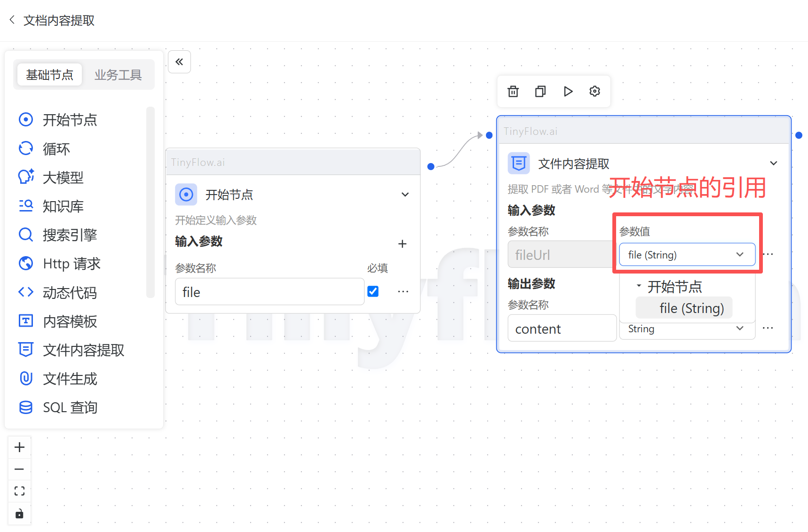Go back from 文档内容提取 page
This screenshot has width=808, height=532.
click(x=12, y=20)
